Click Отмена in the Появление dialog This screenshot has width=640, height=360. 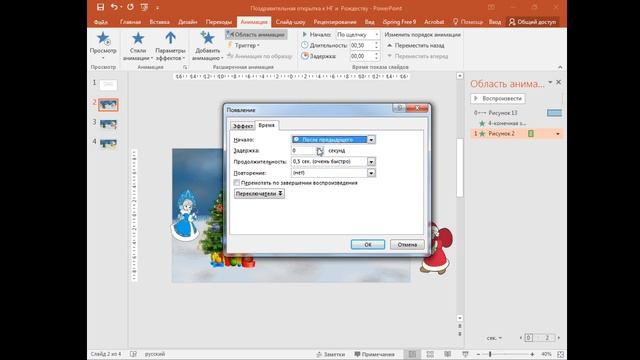407,244
